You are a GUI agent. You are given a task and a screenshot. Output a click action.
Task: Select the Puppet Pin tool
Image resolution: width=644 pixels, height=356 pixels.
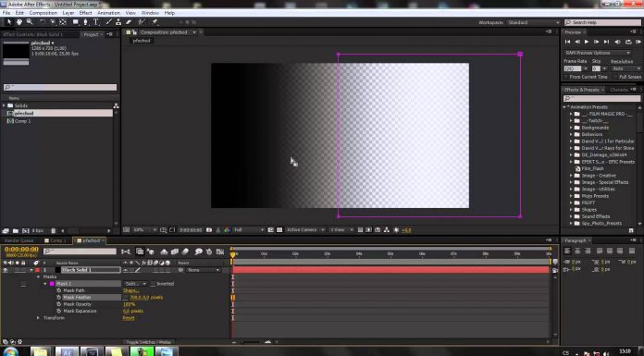[x=155, y=22]
